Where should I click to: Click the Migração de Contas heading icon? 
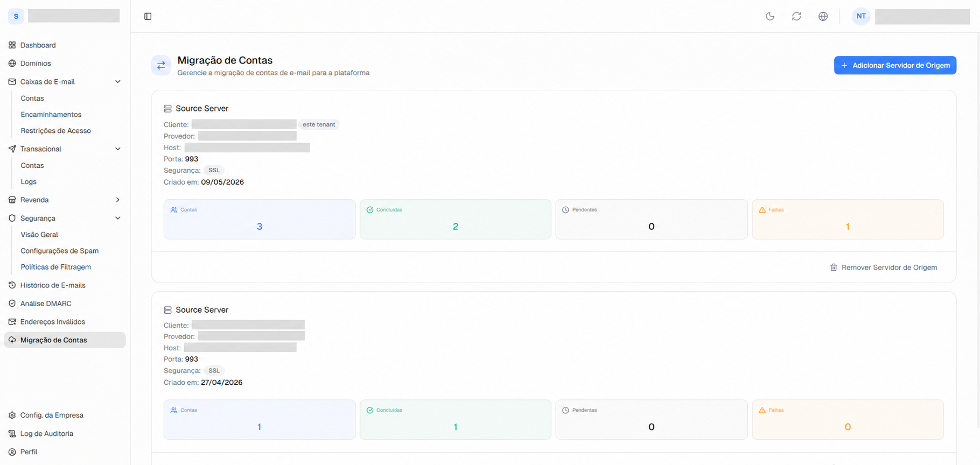161,65
